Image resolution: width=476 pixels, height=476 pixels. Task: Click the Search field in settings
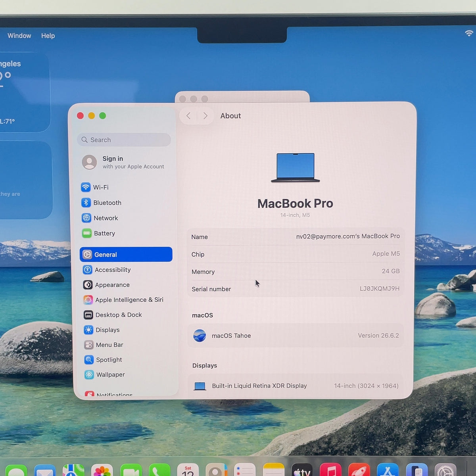[124, 140]
